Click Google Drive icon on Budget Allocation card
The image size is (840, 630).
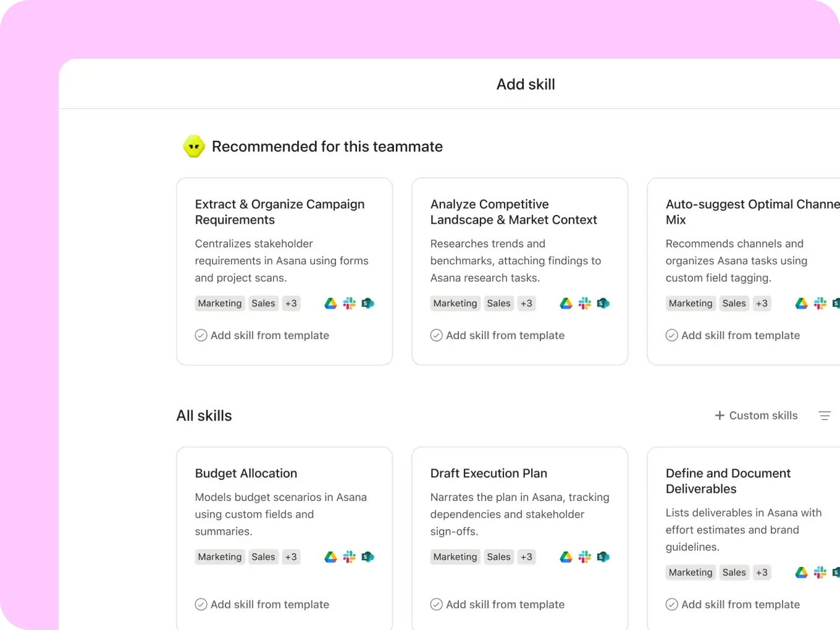pos(331,557)
